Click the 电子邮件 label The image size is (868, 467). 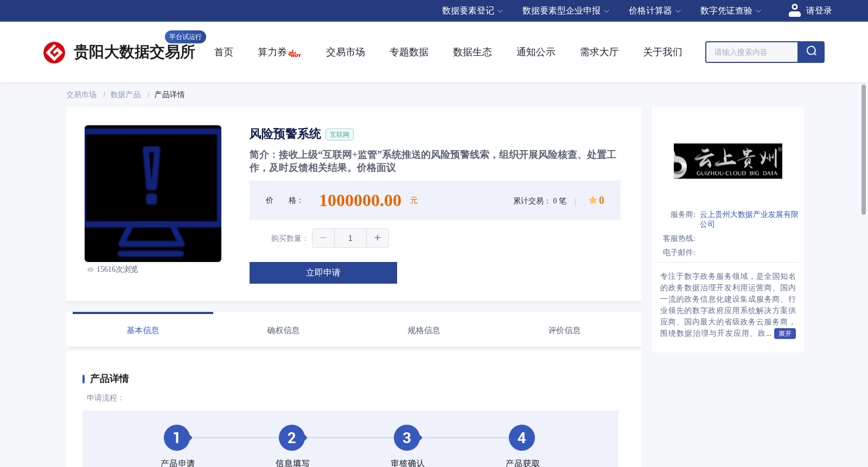679,253
